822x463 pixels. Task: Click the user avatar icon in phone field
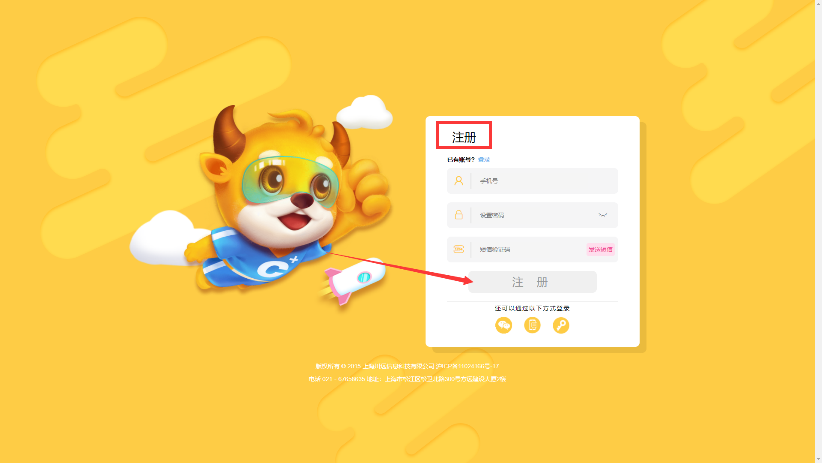(x=459, y=181)
